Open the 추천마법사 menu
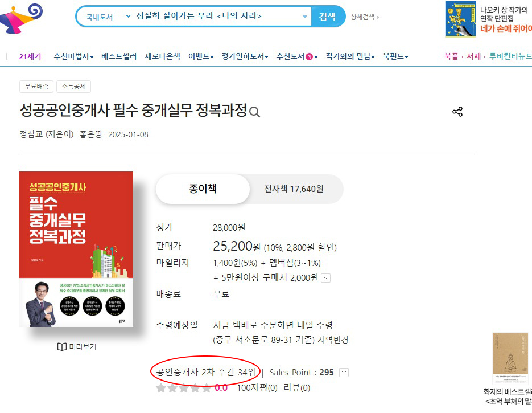532x413 pixels. [x=73, y=56]
